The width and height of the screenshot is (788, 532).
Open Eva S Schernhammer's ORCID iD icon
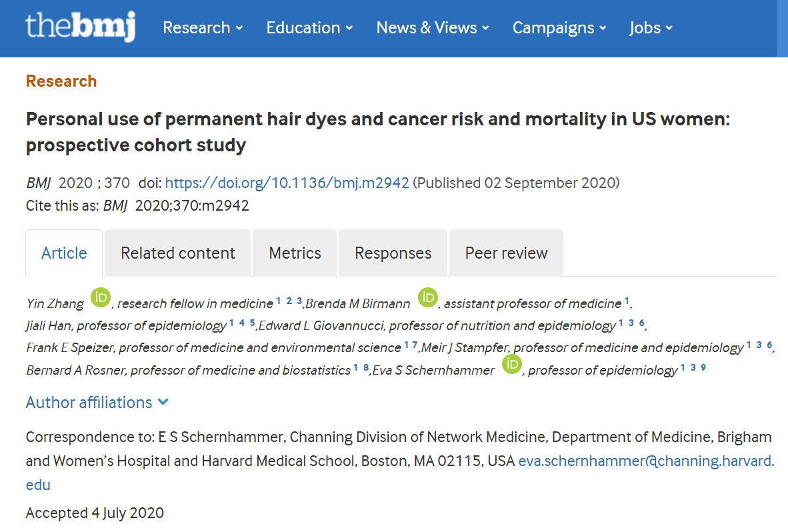[511, 364]
